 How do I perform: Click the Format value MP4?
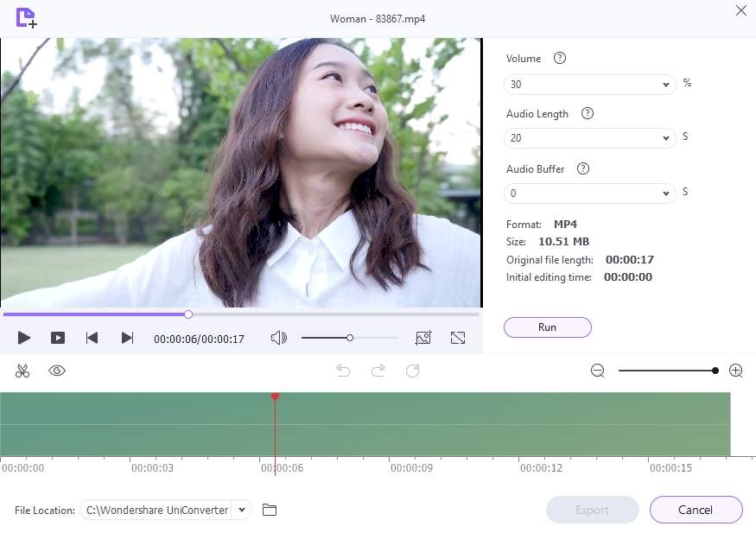coord(566,224)
